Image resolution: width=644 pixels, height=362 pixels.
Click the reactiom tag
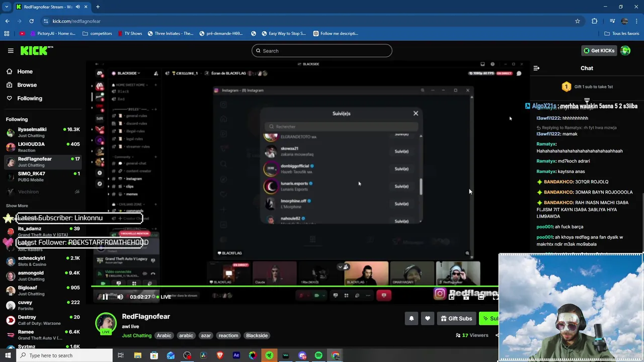[228, 335]
